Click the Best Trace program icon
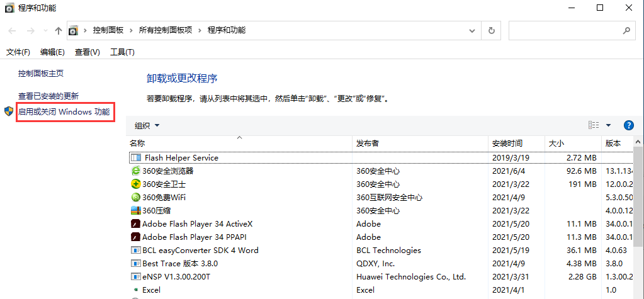The image size is (644, 299). coord(135,263)
